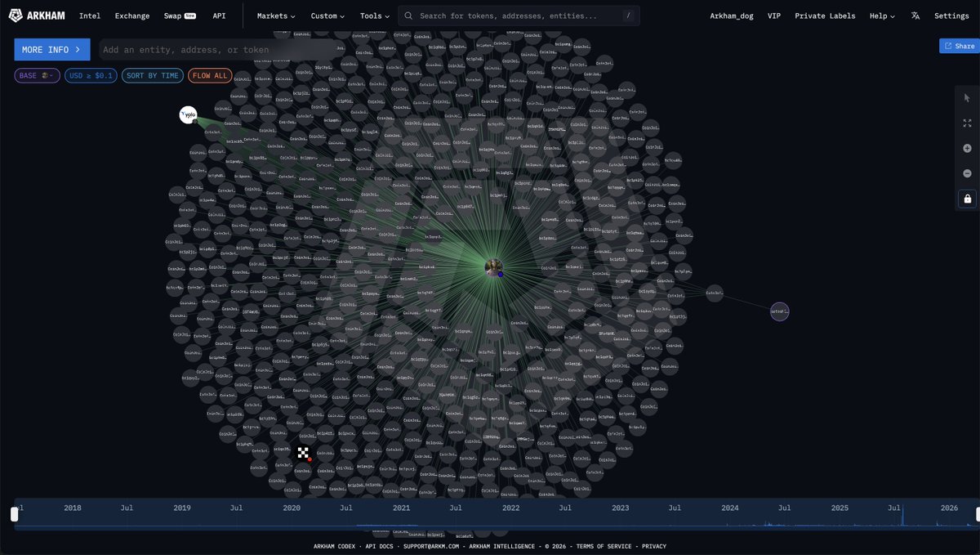980x555 pixels.
Task: Open Settings
Action: pos(951,16)
